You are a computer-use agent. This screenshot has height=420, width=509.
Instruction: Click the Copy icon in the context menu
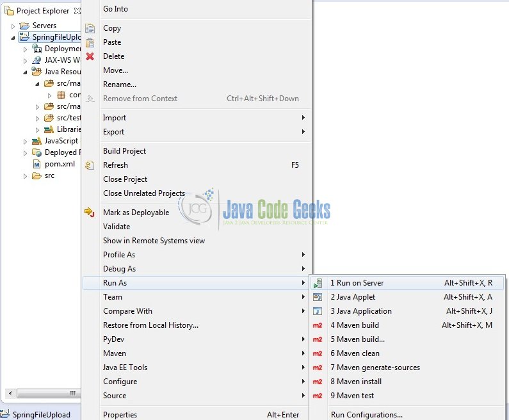click(90, 28)
